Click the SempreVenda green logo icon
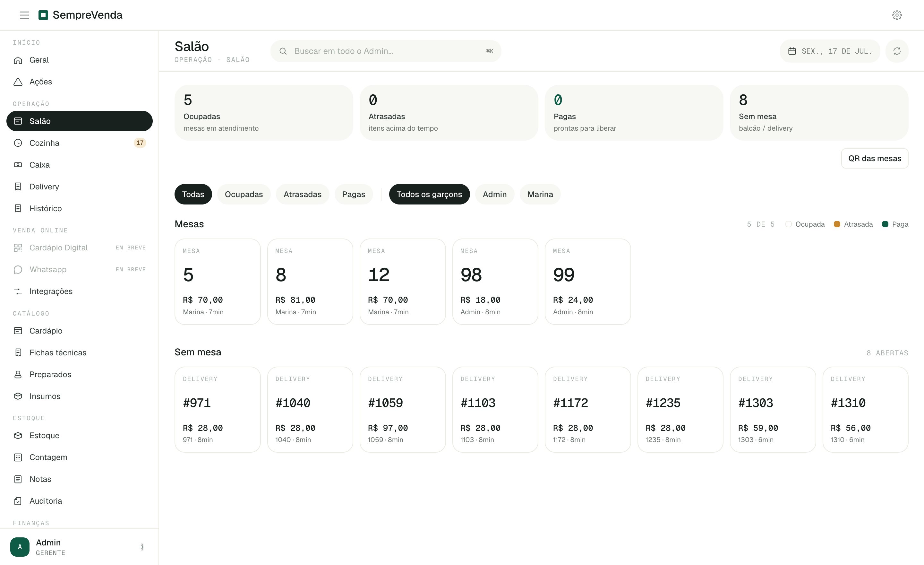Viewport: 924px width, 565px height. point(44,15)
